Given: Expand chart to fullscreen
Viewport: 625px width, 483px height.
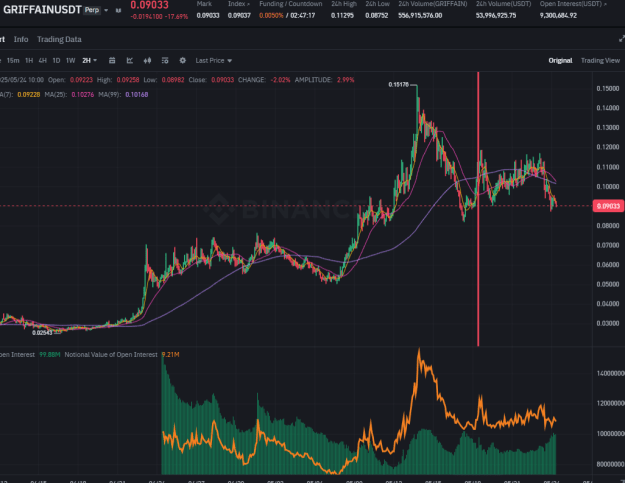Looking at the screenshot, I should pyautogui.click(x=621, y=39).
